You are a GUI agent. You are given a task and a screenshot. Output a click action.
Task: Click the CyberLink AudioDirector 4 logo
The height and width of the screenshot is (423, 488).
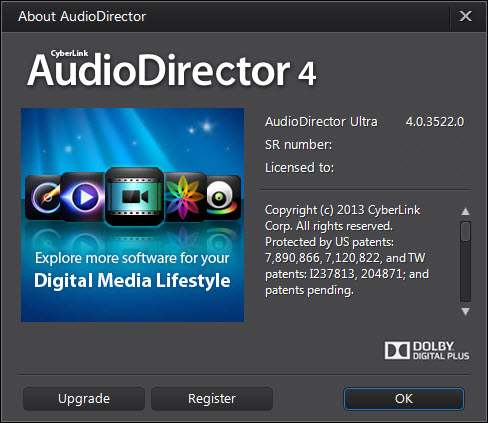pos(172,69)
